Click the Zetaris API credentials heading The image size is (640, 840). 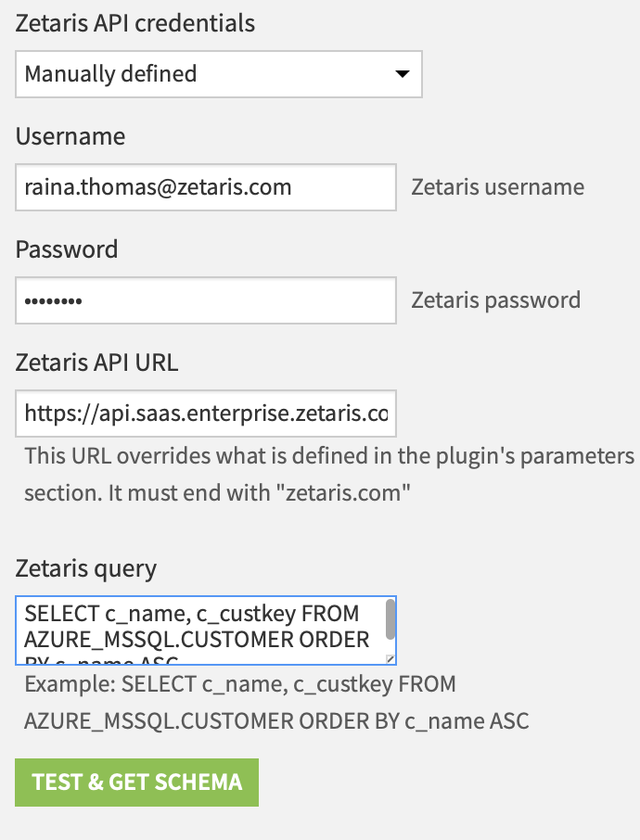pyautogui.click(x=135, y=23)
